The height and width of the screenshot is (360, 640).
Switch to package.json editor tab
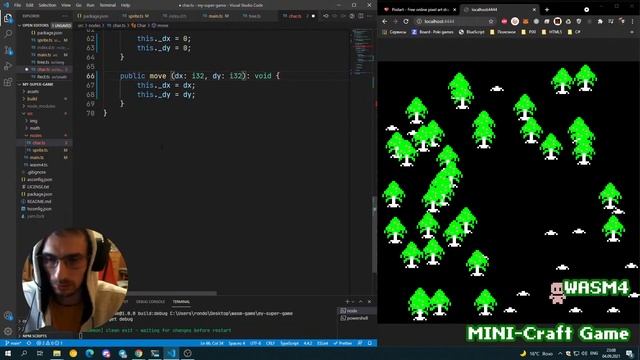pyautogui.click(x=95, y=16)
